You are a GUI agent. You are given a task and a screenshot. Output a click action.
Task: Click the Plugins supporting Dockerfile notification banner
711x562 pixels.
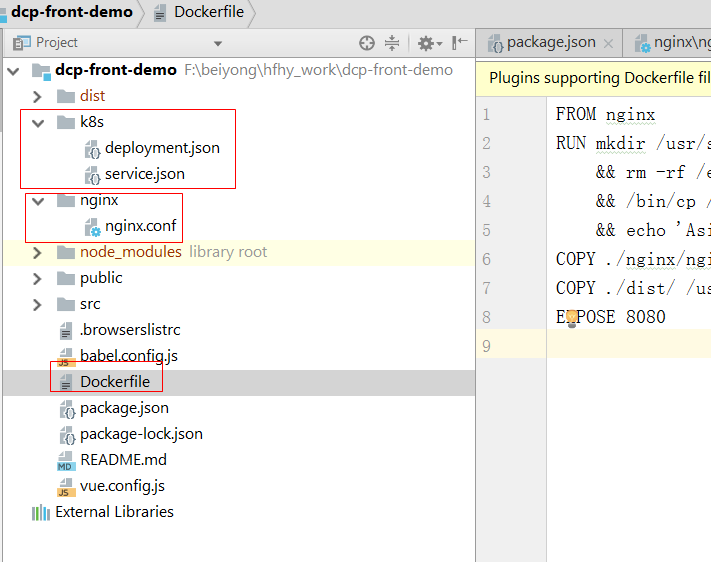tap(593, 78)
